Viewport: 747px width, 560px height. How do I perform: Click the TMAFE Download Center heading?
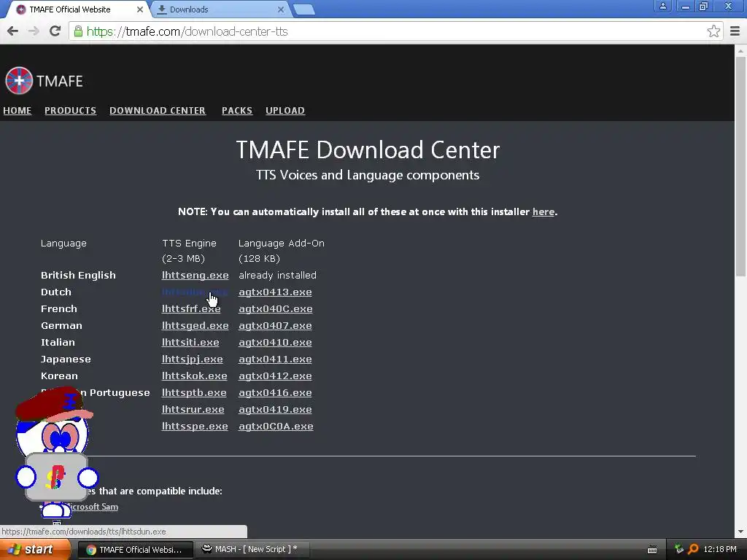pyautogui.click(x=368, y=149)
